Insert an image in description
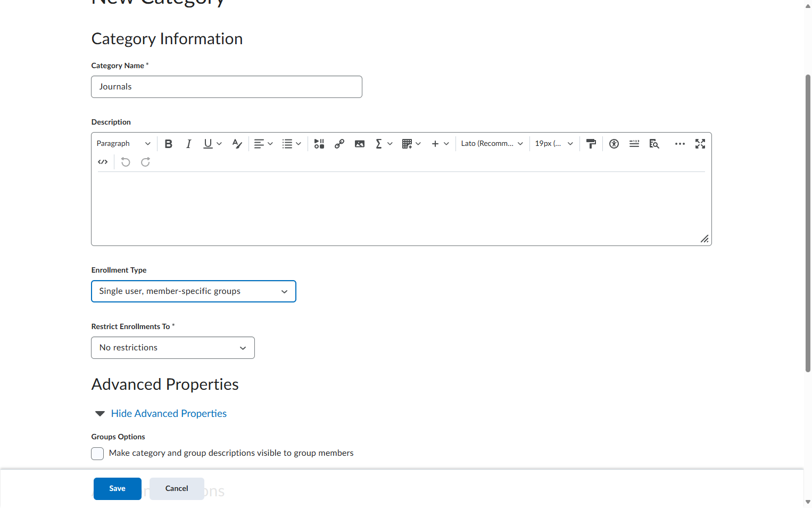The height and width of the screenshot is (508, 812). pos(360,144)
